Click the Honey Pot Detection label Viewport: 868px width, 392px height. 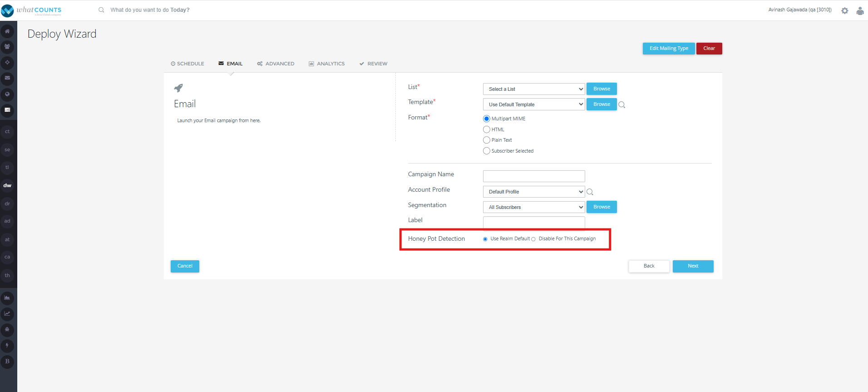pyautogui.click(x=436, y=239)
